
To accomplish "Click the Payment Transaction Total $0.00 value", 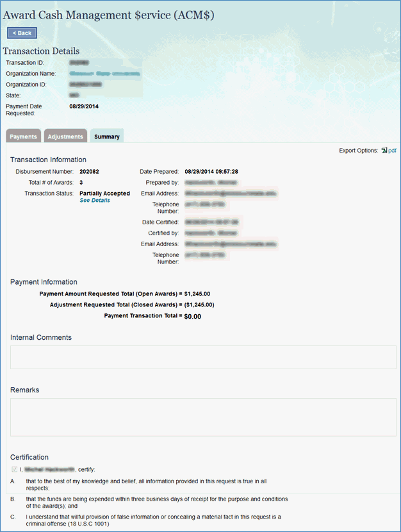I will 193,317.
